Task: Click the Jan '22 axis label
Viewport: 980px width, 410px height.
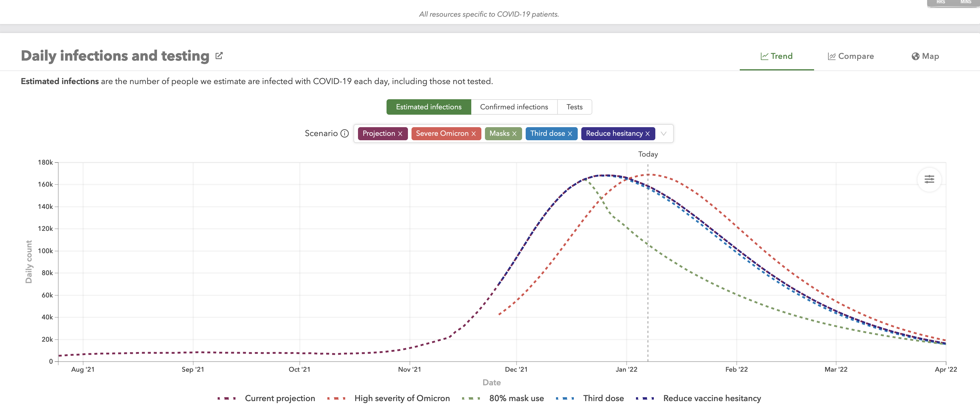Action: [626, 369]
